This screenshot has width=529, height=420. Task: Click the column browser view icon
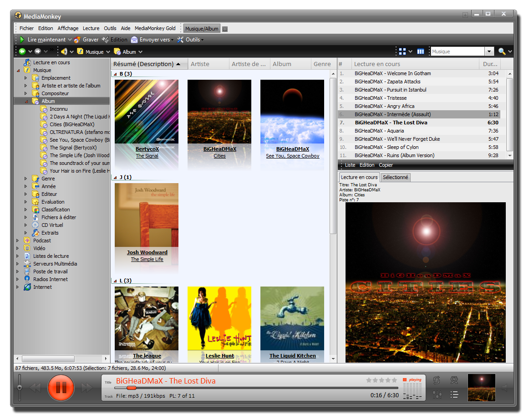421,51
